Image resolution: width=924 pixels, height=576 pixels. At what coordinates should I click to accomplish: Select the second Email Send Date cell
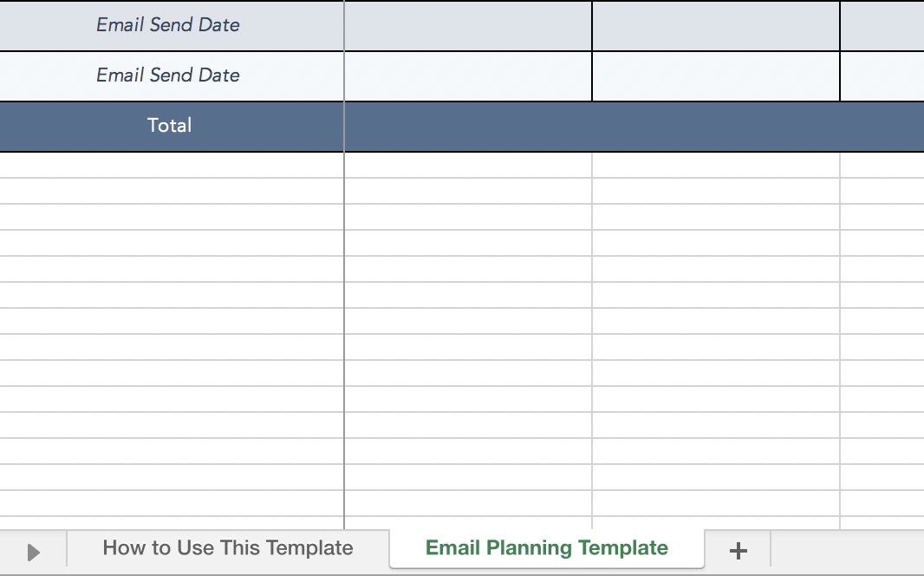coord(168,75)
